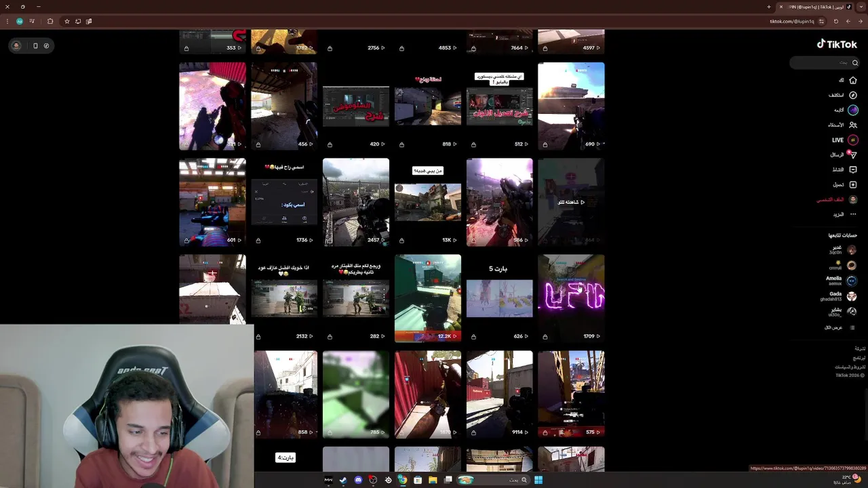The width and height of the screenshot is (868, 488).
Task: Open the Friends people icon
Action: 853,125
